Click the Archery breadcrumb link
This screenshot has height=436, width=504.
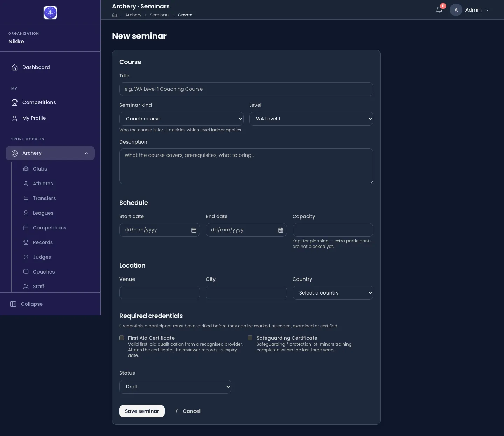pos(133,15)
